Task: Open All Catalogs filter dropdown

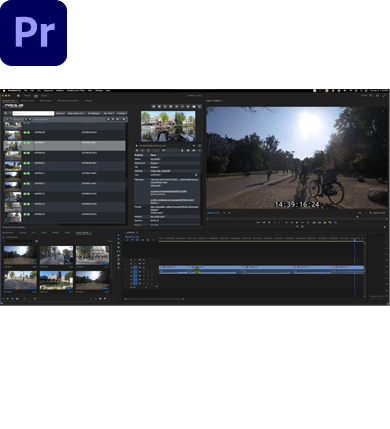Action: point(94,113)
